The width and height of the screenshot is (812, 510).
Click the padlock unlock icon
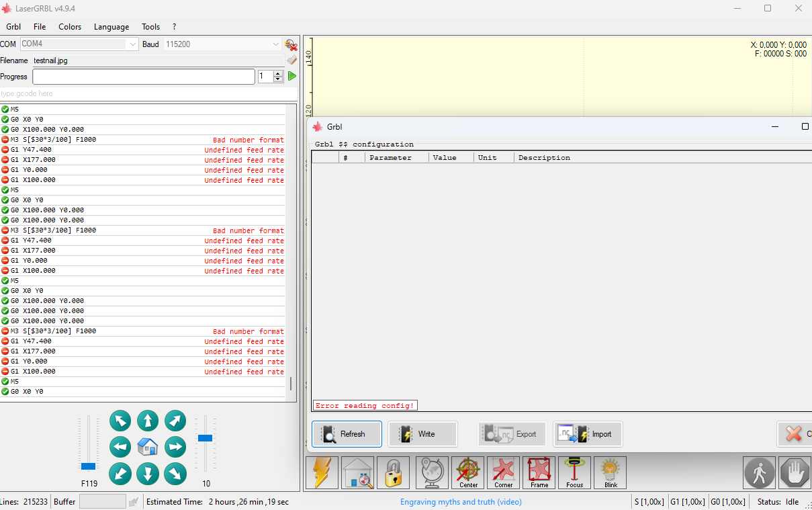point(393,473)
